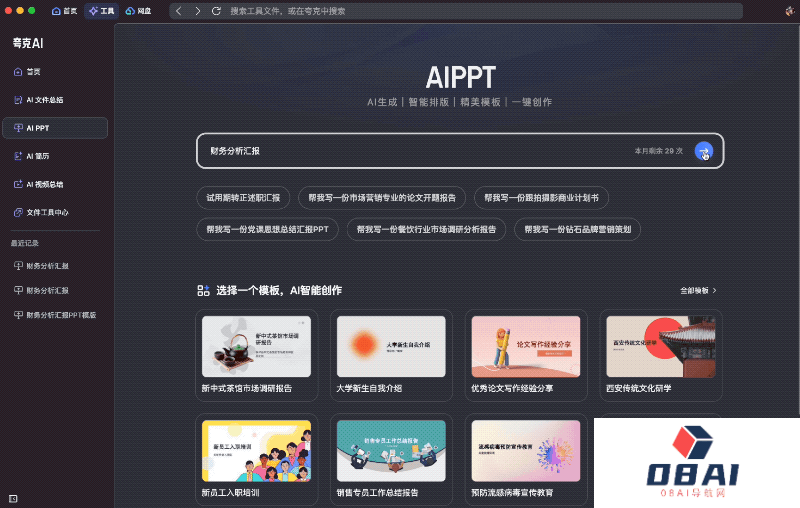Reload the page with the refresh icon

(216, 11)
